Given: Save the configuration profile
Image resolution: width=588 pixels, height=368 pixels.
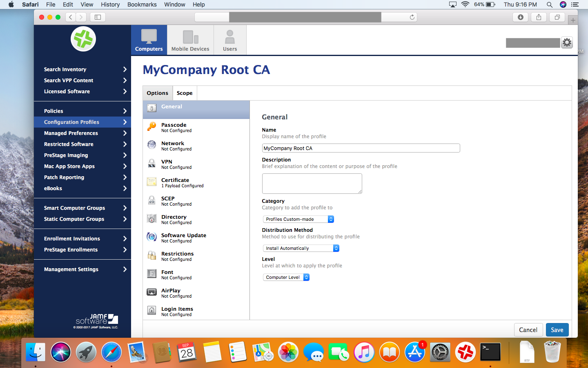Looking at the screenshot, I should pyautogui.click(x=557, y=330).
